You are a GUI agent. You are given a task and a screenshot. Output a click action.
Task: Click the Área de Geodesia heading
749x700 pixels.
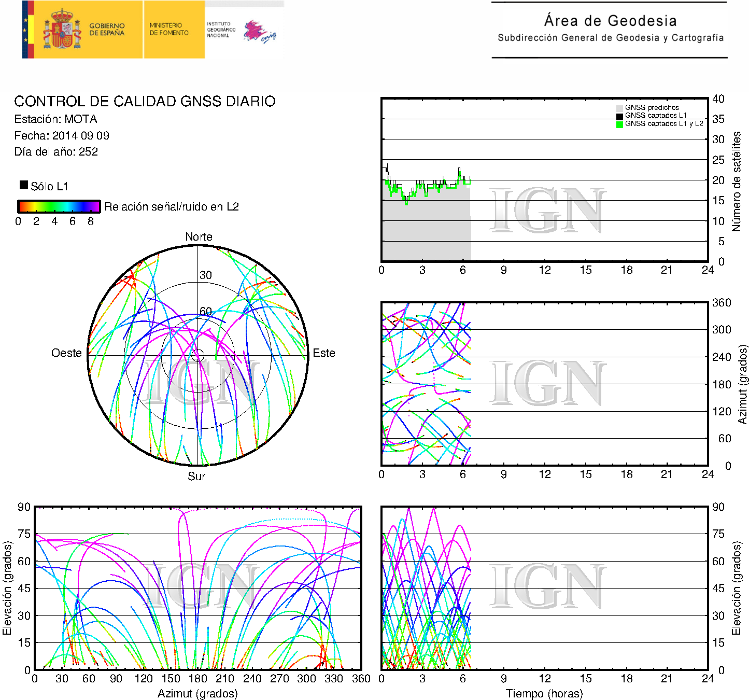[610, 21]
